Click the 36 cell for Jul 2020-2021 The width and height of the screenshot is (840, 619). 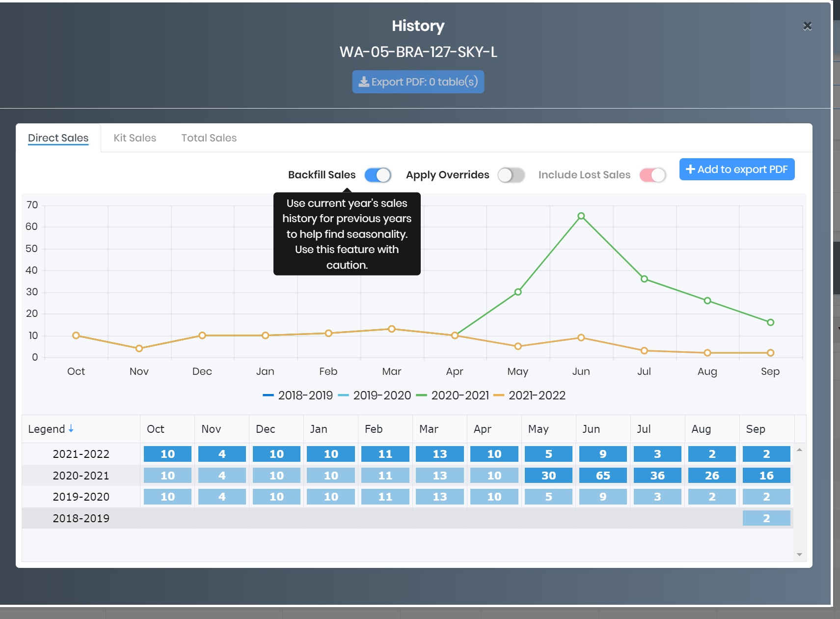(x=657, y=476)
